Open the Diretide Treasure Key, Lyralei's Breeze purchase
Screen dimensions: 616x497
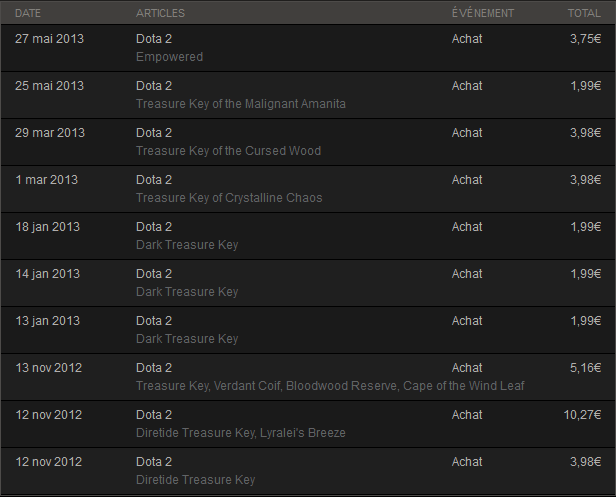[308, 424]
